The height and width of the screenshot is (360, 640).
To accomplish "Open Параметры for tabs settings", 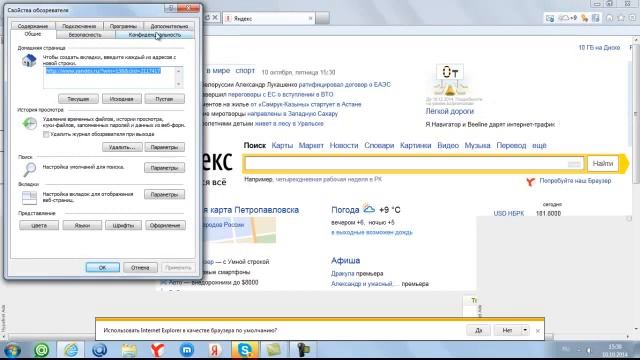I will 164,195.
